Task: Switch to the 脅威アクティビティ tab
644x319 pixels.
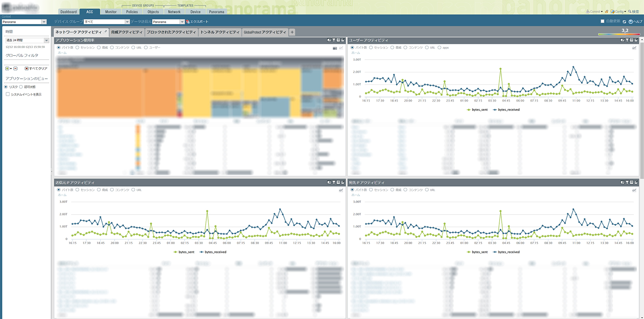Action: 126,32
